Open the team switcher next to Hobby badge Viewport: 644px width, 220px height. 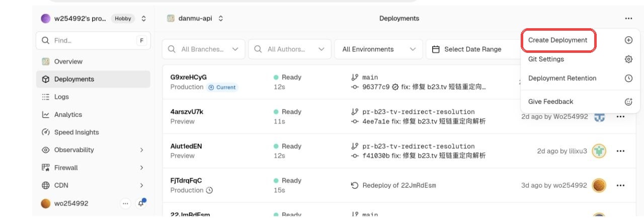tap(143, 19)
